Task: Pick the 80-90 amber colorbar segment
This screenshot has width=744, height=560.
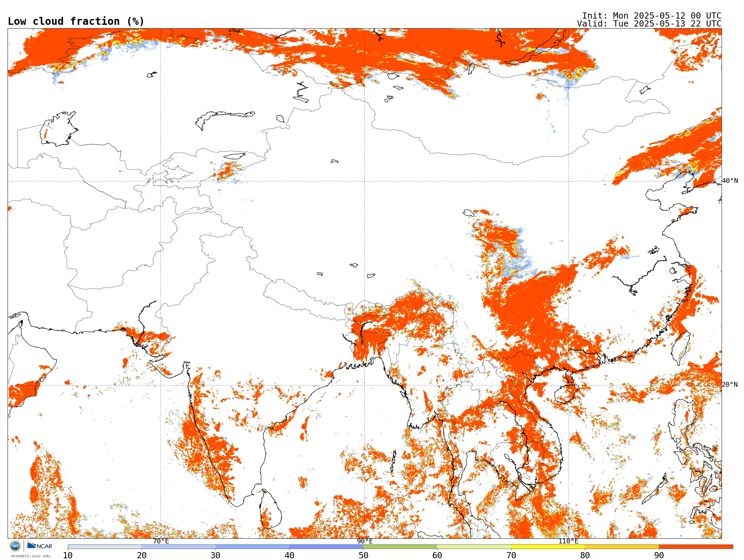Action: click(622, 547)
